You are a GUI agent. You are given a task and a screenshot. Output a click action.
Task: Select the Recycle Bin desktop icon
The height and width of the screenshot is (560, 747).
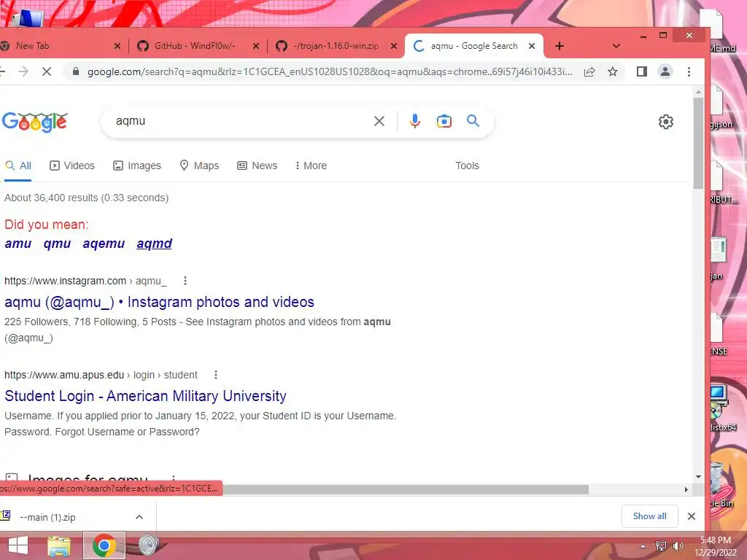tap(720, 486)
